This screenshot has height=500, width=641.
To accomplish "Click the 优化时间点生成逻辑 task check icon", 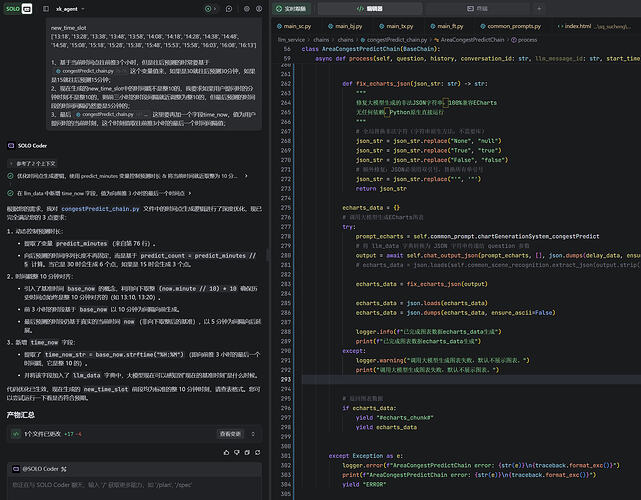I will (x=10, y=174).
